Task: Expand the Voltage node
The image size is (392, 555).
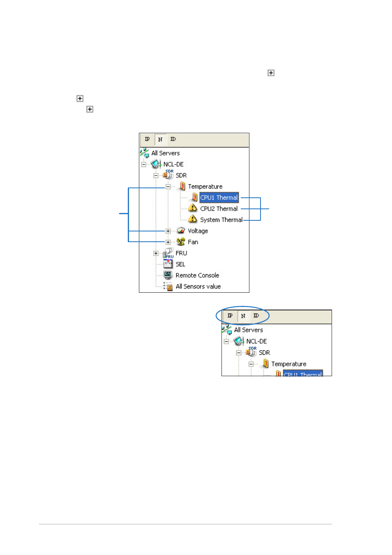Action: point(168,231)
